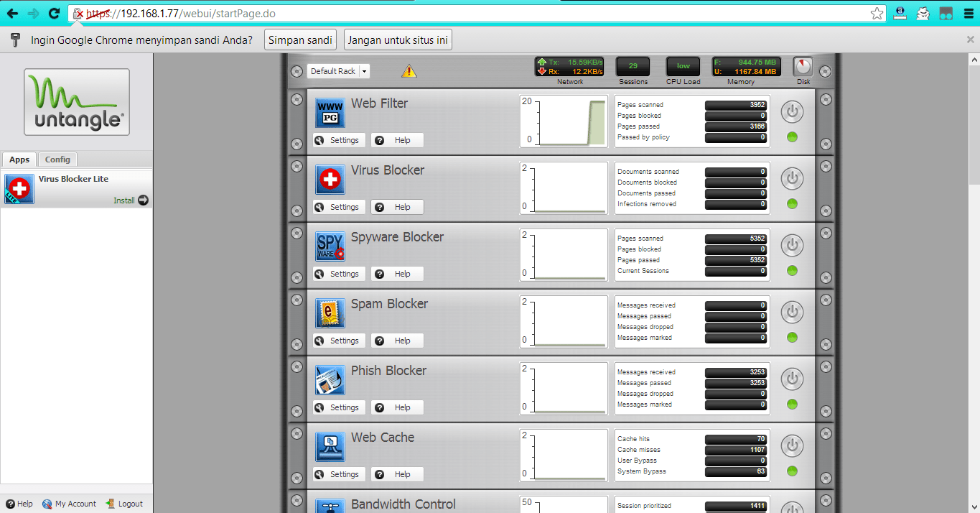
Task: Toggle the Spyware Blocker power button
Action: click(x=792, y=245)
